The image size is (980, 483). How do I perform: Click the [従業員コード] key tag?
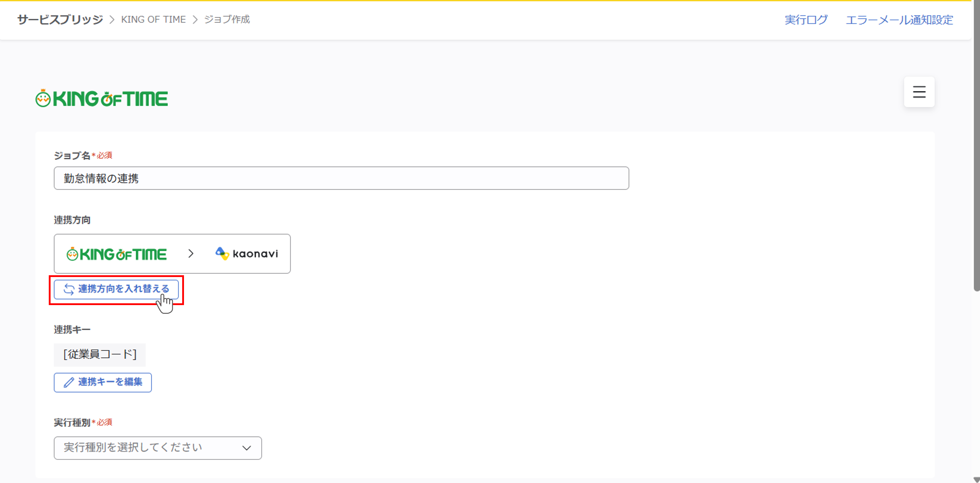pyautogui.click(x=100, y=355)
